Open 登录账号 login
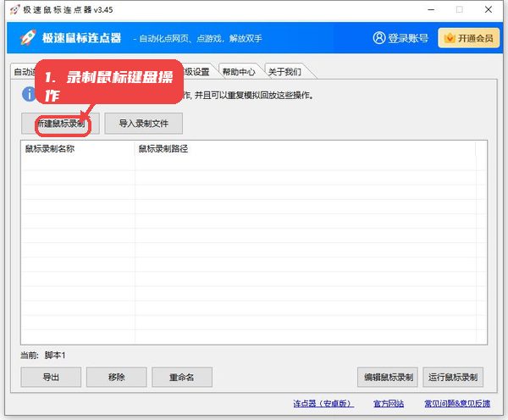The width and height of the screenshot is (508, 420). (400, 38)
